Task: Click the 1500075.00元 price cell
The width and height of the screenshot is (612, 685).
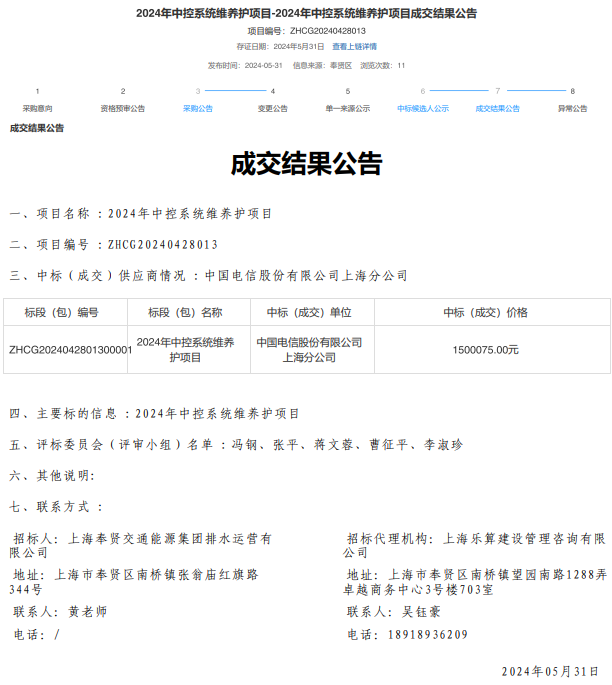Action: [x=485, y=350]
